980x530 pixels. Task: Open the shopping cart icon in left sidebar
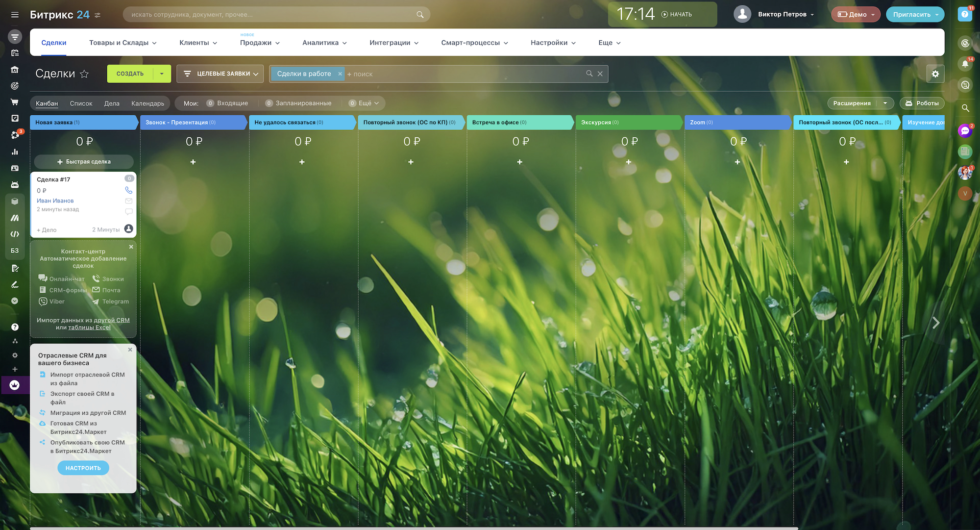(15, 102)
